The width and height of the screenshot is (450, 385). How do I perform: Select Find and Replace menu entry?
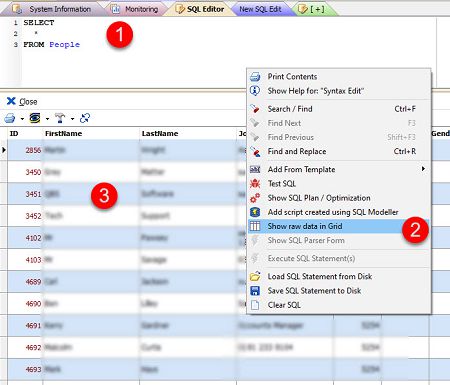339,151
